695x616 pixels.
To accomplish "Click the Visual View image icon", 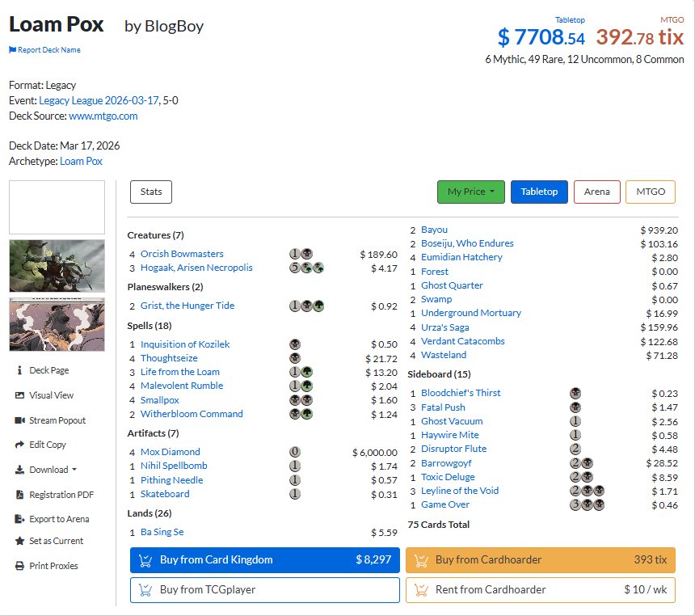I will point(19,395).
